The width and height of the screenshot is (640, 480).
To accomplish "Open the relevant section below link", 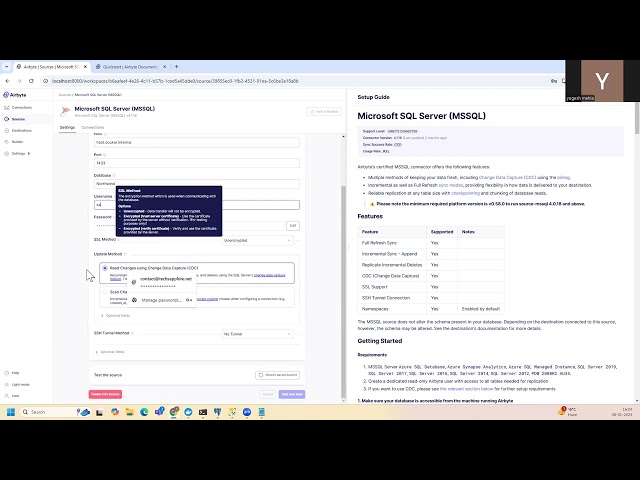I will (x=467, y=389).
